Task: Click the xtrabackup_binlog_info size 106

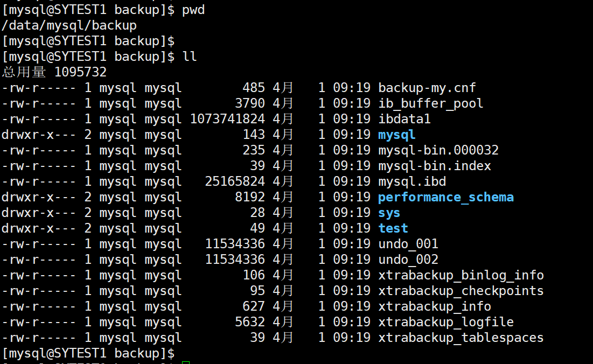Action: 254,275
